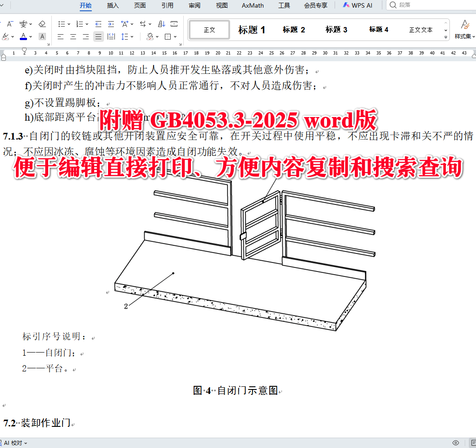Apply font color with the underlined A icon
Screen dimensions: 476x448
23,36
